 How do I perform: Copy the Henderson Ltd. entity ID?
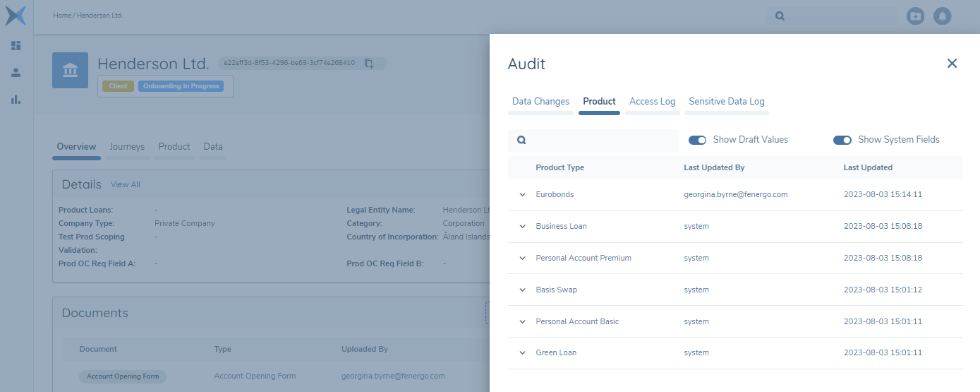pos(369,64)
